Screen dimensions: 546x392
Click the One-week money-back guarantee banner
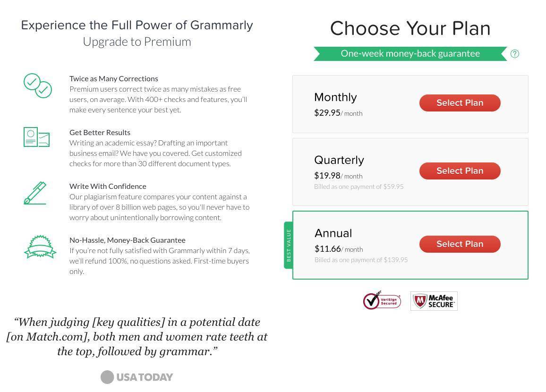click(410, 54)
